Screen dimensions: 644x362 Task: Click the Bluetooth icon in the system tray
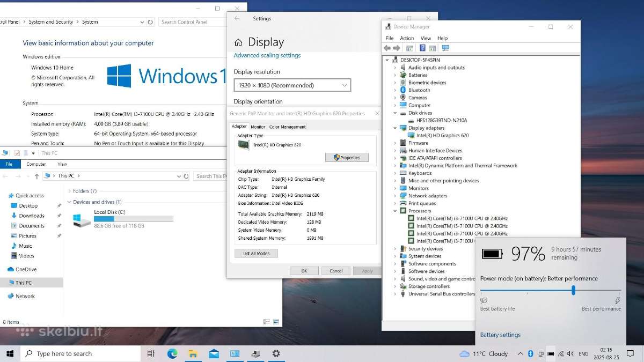[x=530, y=353]
